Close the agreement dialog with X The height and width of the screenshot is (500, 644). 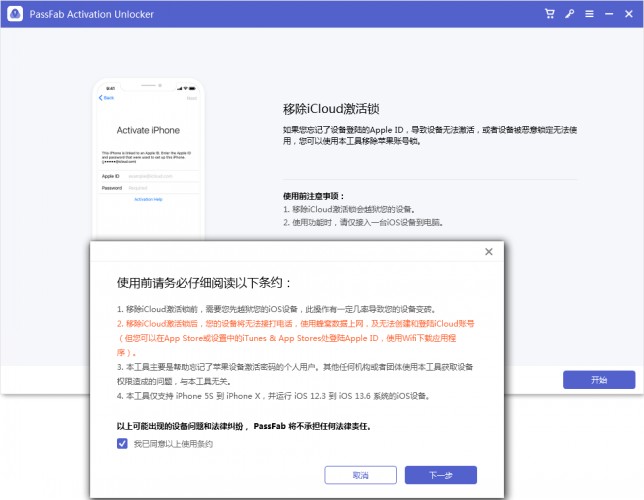pyautogui.click(x=489, y=251)
